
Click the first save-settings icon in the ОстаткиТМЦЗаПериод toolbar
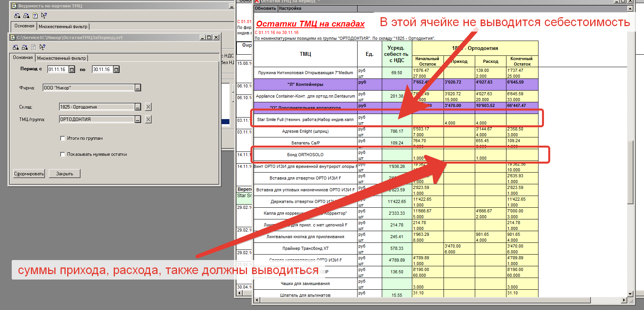(16, 47)
